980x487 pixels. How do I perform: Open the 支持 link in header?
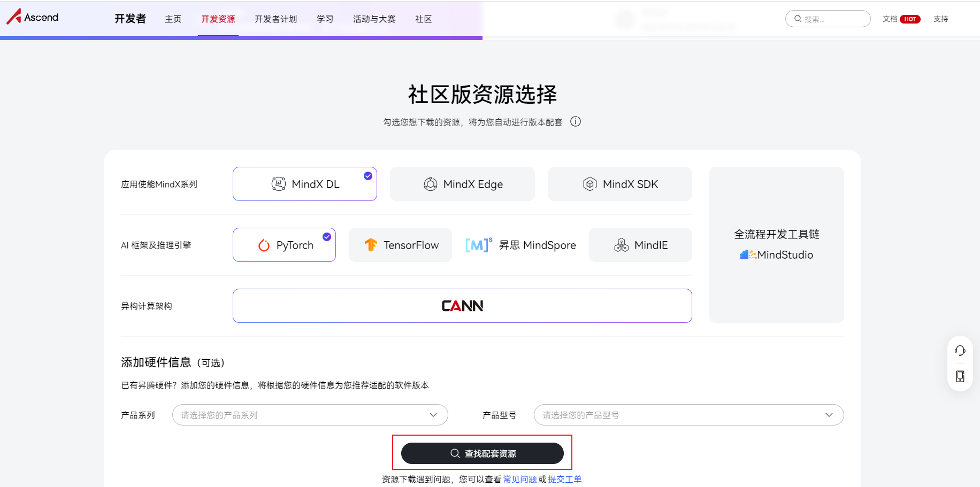[x=941, y=19]
